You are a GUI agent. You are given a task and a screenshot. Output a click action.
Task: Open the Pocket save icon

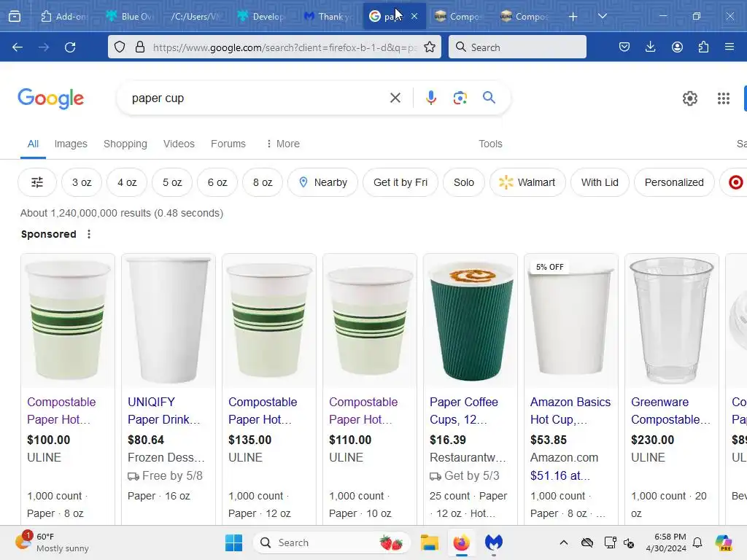(624, 47)
